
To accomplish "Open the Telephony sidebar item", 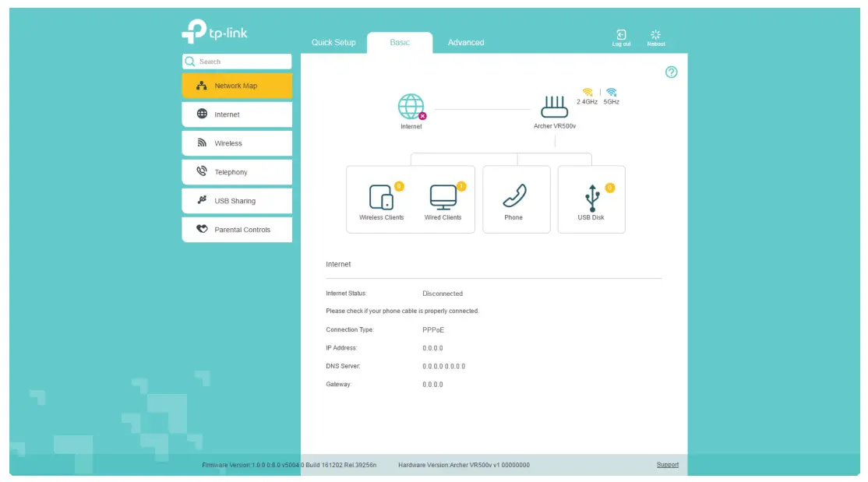I will pos(237,172).
